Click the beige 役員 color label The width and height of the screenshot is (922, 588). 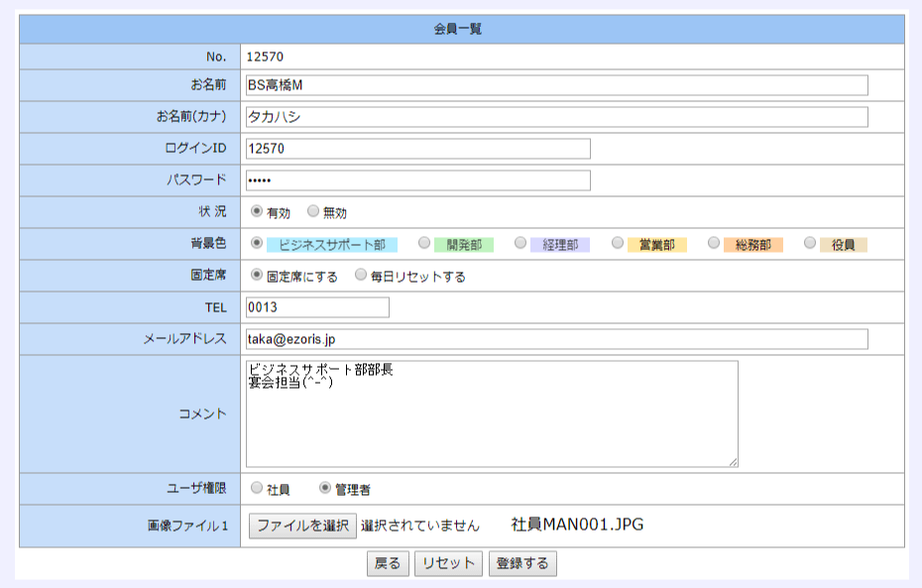(x=844, y=245)
